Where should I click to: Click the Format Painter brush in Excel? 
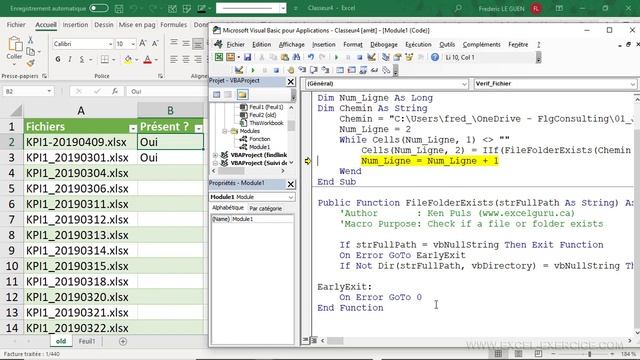coord(30,63)
